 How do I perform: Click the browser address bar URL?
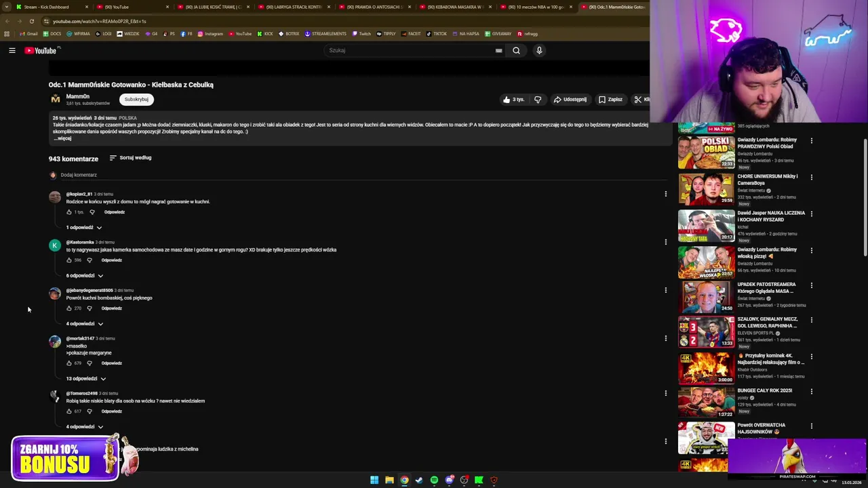coord(100,21)
